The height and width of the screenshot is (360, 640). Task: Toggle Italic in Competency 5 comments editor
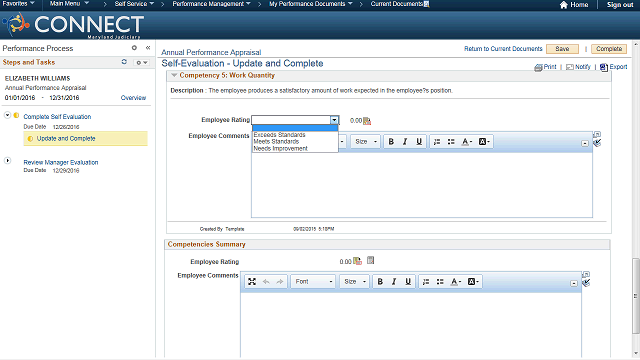405,142
